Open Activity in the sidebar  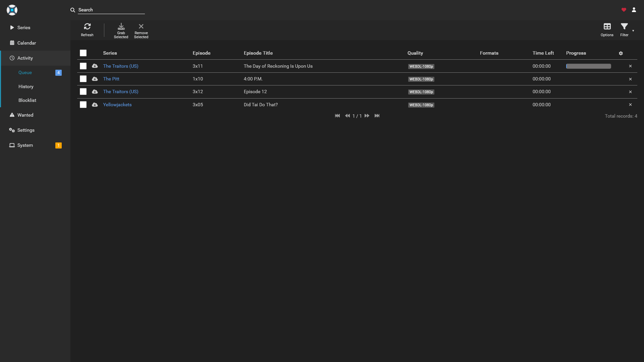[35, 58]
